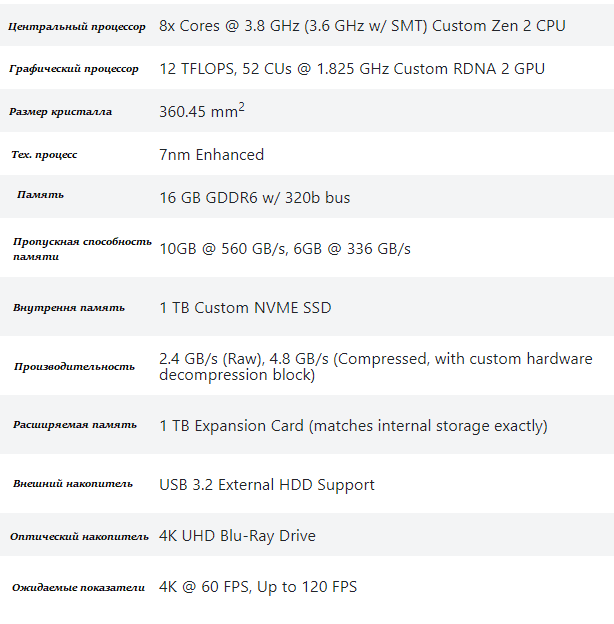Click the '16 GB GDDR6 w/ 320b bus' text
Screen dimensions: 614x624
[x=254, y=198]
